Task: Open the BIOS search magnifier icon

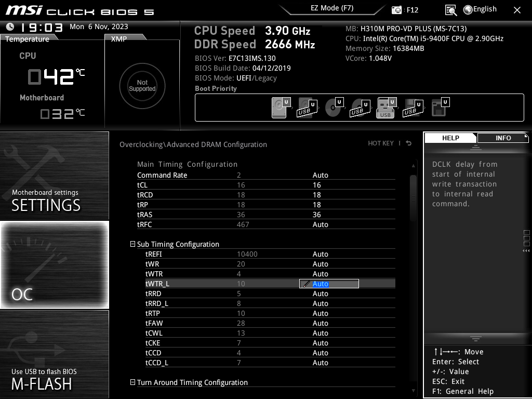Action: (x=450, y=10)
